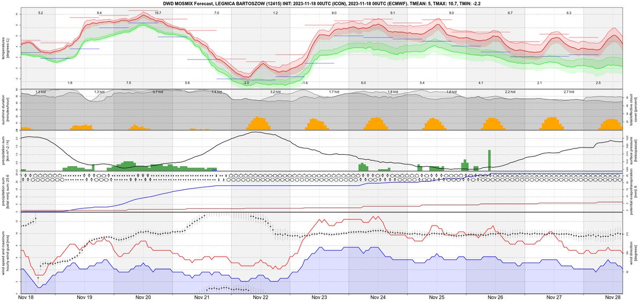Click the daily min value 7.5
Viewport: 644px width, 306px height.
pyautogui.click(x=128, y=83)
